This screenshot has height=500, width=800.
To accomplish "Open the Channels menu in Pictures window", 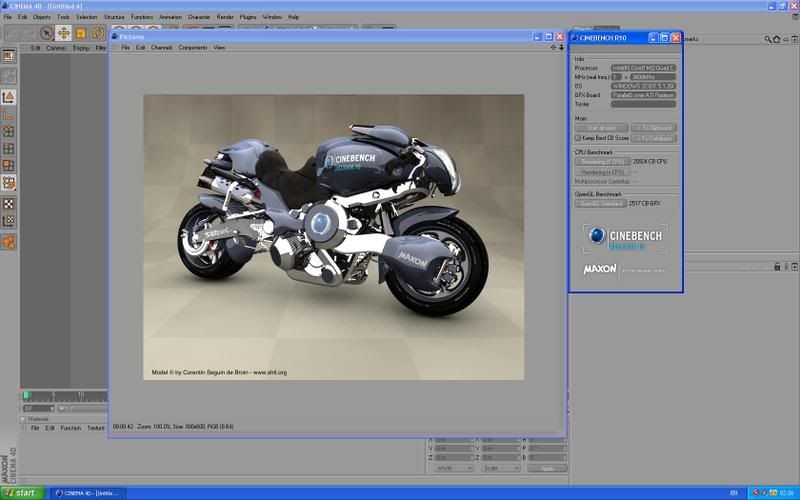I will [x=161, y=47].
